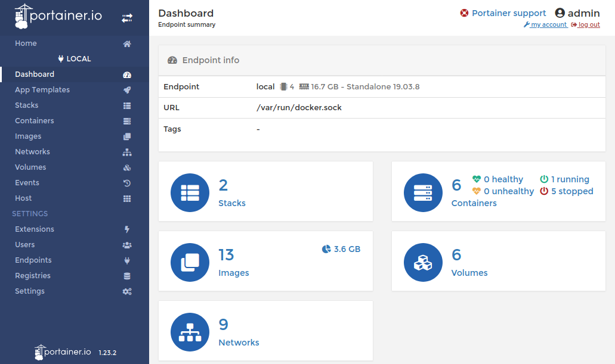Click the rocket icon beside App Templates
Image resolution: width=615 pixels, height=364 pixels.
pyautogui.click(x=127, y=90)
